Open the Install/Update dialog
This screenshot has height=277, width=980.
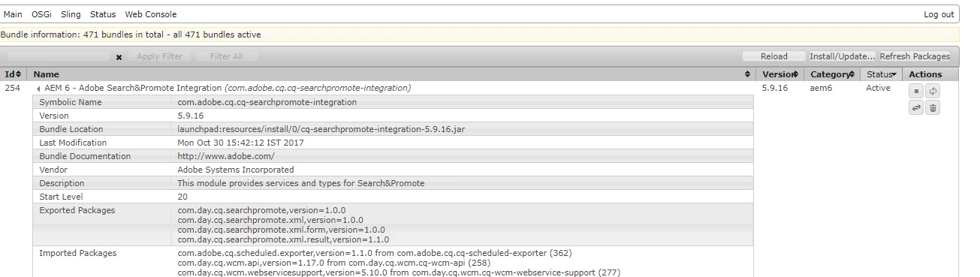[x=842, y=56]
